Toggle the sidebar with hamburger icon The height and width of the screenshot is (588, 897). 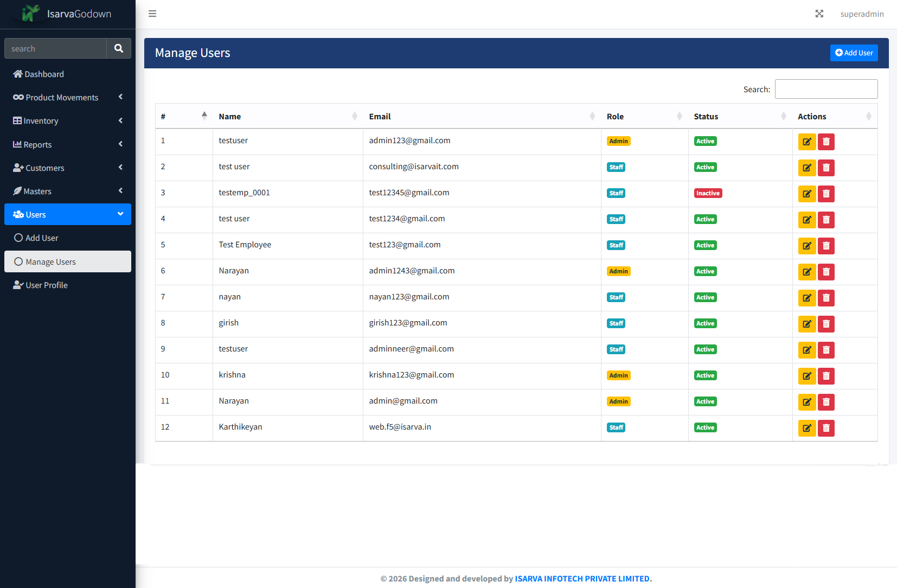click(x=152, y=14)
